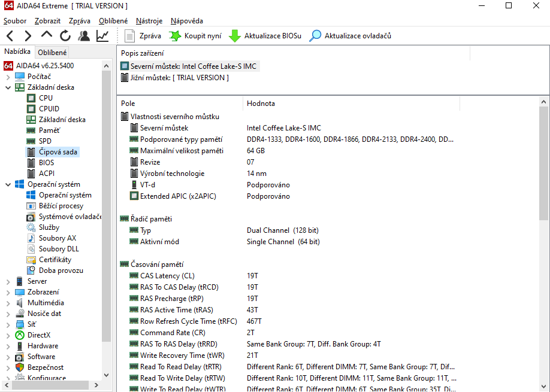Go back with the left arrow icon

click(10, 36)
